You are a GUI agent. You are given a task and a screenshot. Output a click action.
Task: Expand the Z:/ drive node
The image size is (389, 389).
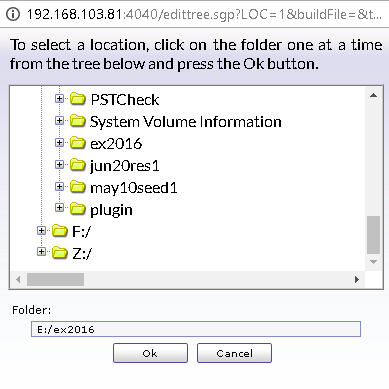41,252
